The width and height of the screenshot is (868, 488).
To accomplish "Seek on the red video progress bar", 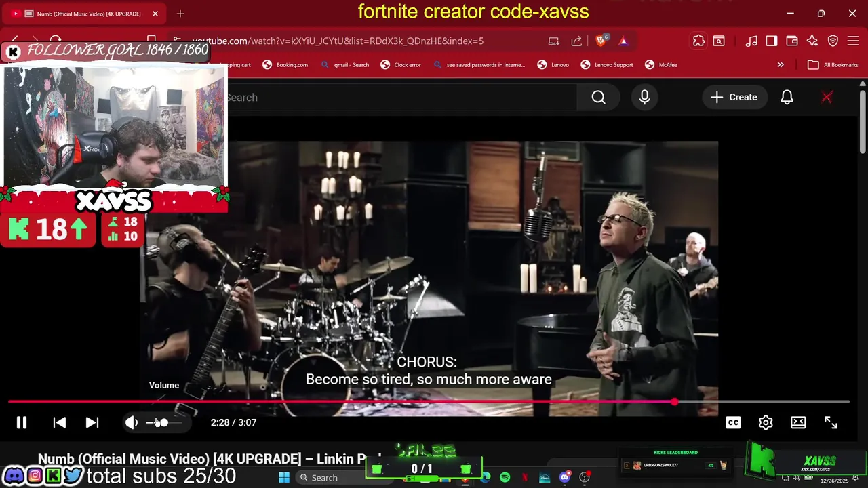I will (x=429, y=402).
